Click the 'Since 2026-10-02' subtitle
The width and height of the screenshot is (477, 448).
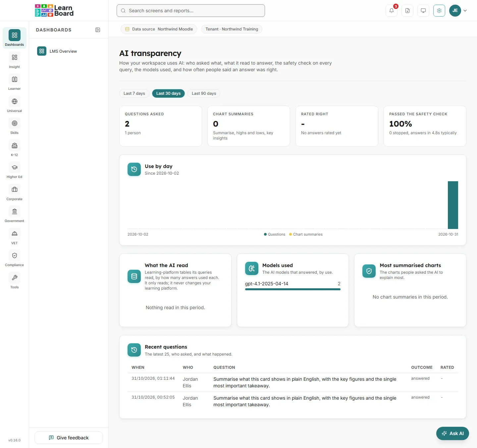pyautogui.click(x=162, y=173)
